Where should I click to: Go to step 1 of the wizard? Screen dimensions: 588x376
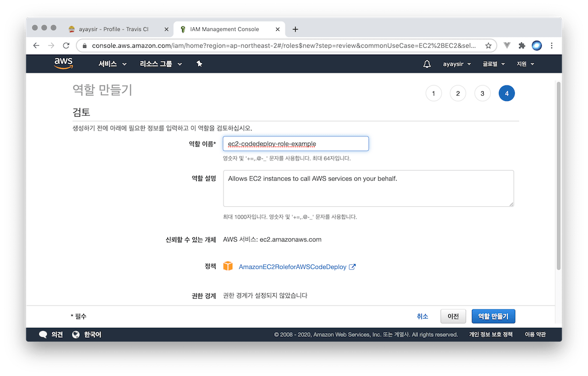433,93
